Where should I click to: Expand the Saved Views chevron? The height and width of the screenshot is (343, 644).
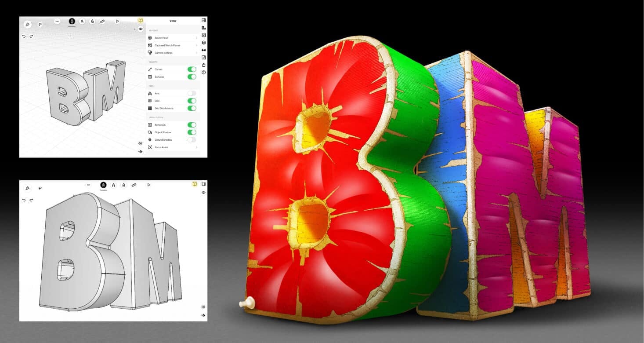point(196,38)
